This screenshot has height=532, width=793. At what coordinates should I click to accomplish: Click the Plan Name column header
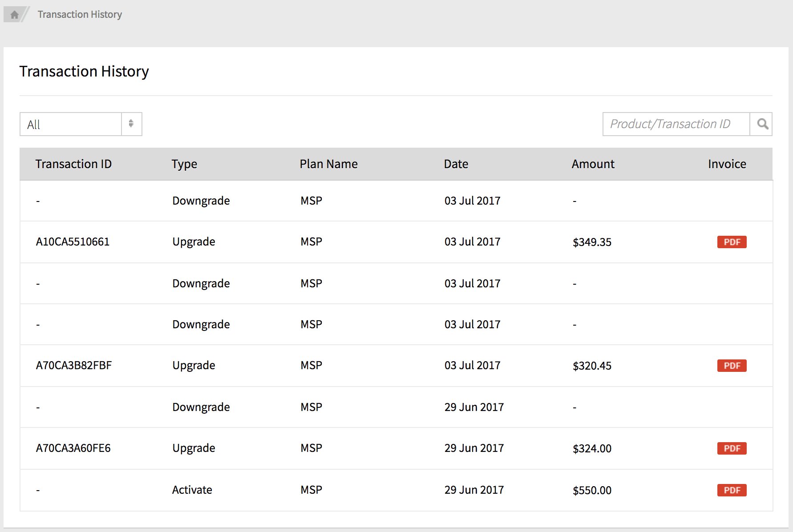click(x=328, y=164)
